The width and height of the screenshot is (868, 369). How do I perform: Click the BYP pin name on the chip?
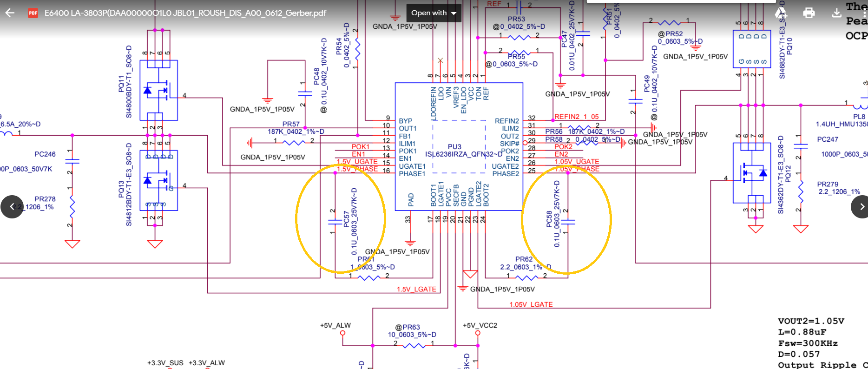tap(406, 121)
